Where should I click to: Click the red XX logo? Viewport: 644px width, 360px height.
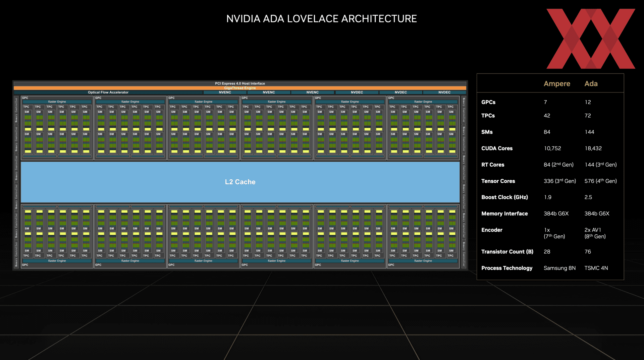click(x=591, y=39)
